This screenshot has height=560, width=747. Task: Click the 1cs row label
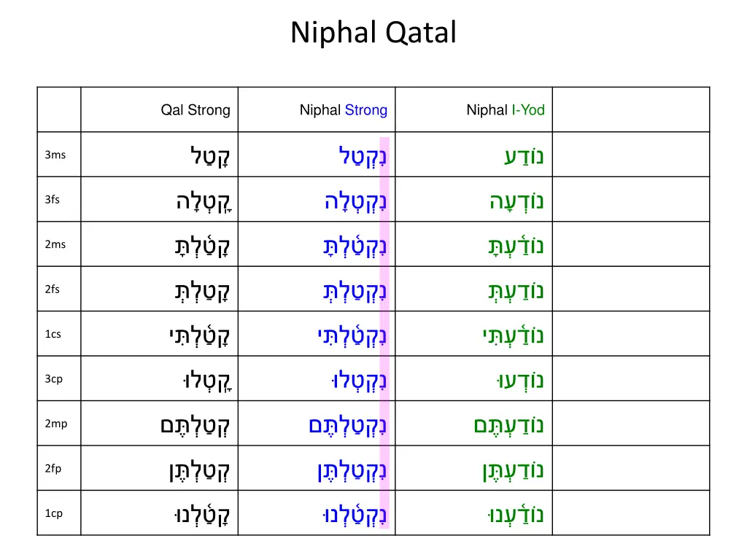[x=53, y=334]
